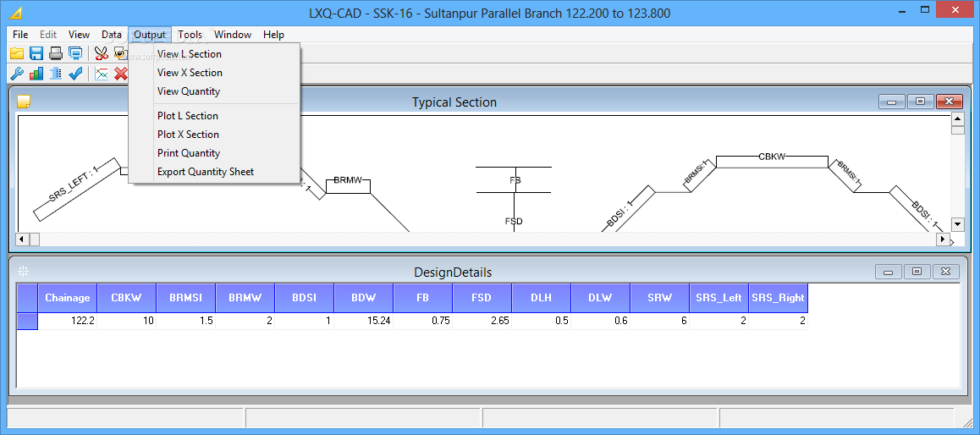Click the BRMSI cell value 1.5
This screenshot has width=980, height=435.
(x=186, y=322)
